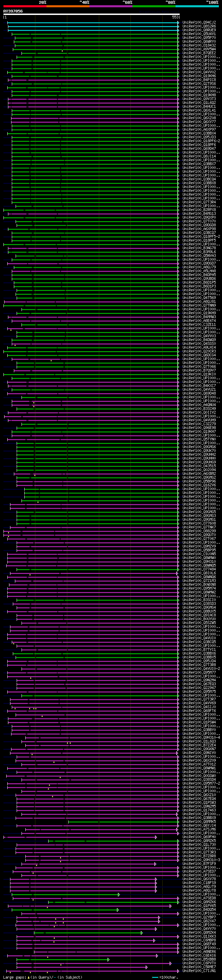The height and width of the screenshot is (980, 222).
Task: Select label UniRef100_B4MG13
Action: pos(199,214)
